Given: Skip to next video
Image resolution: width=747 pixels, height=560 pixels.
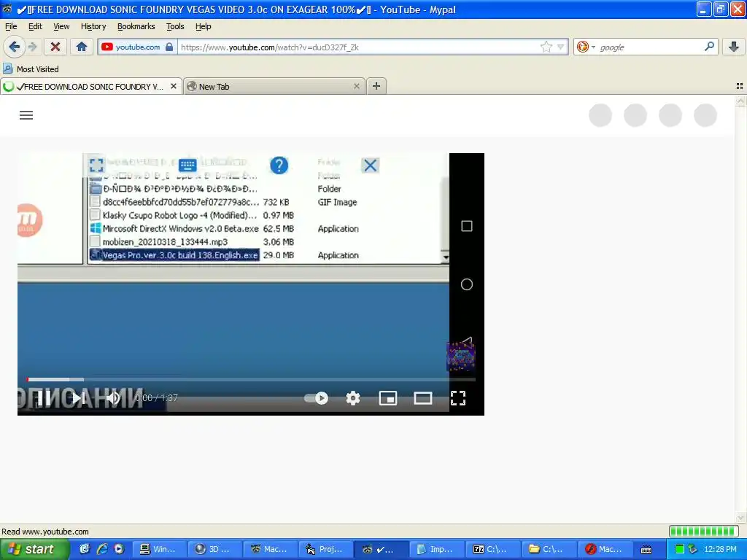Looking at the screenshot, I should tap(78, 398).
